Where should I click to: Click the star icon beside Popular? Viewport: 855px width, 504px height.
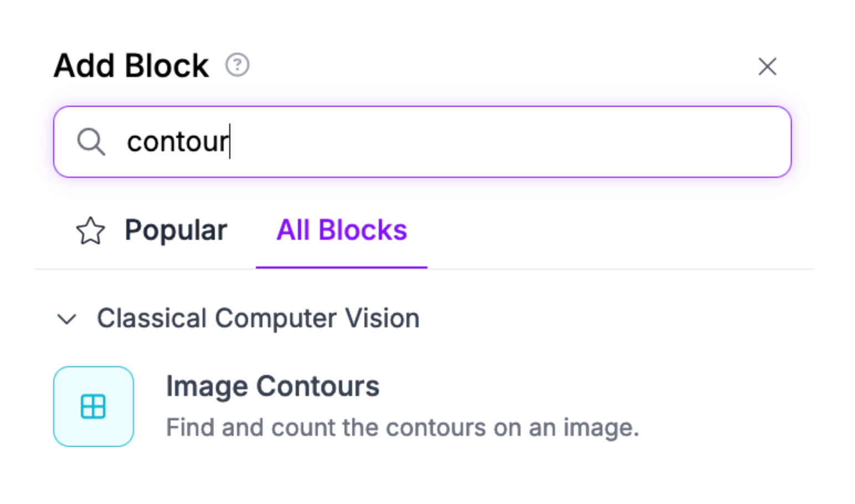click(90, 231)
